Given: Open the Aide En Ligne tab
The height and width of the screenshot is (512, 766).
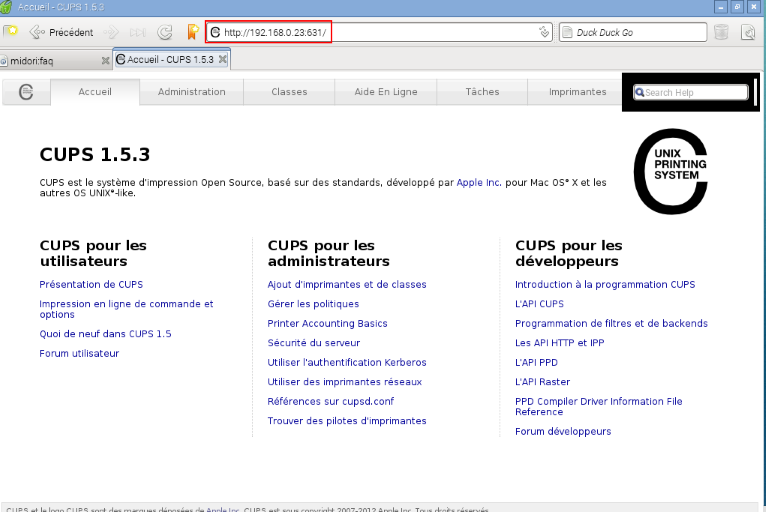Looking at the screenshot, I should [386, 92].
